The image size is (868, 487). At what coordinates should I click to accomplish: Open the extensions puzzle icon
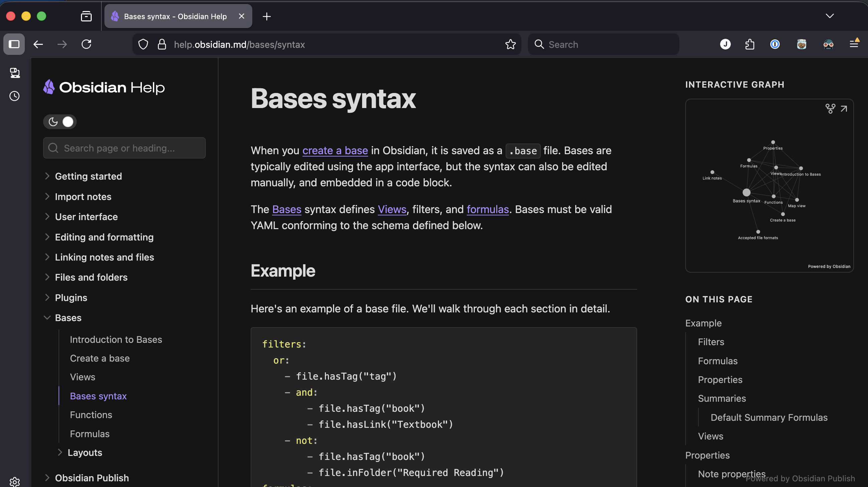tap(750, 44)
